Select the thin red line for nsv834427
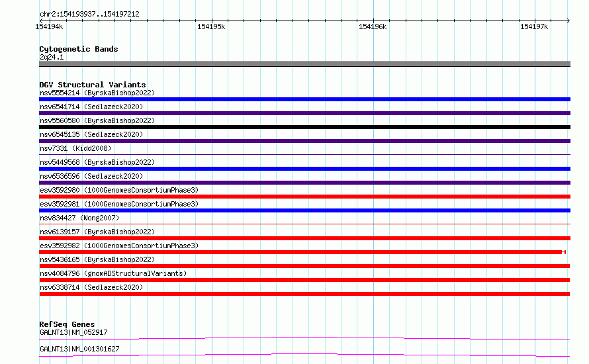The height and width of the screenshot is (364, 589). pos(304,224)
